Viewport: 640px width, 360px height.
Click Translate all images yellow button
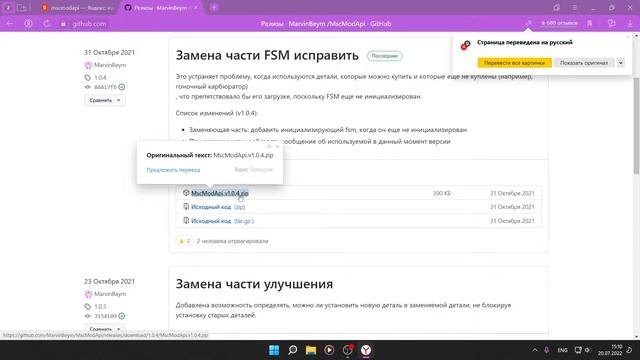tap(514, 63)
